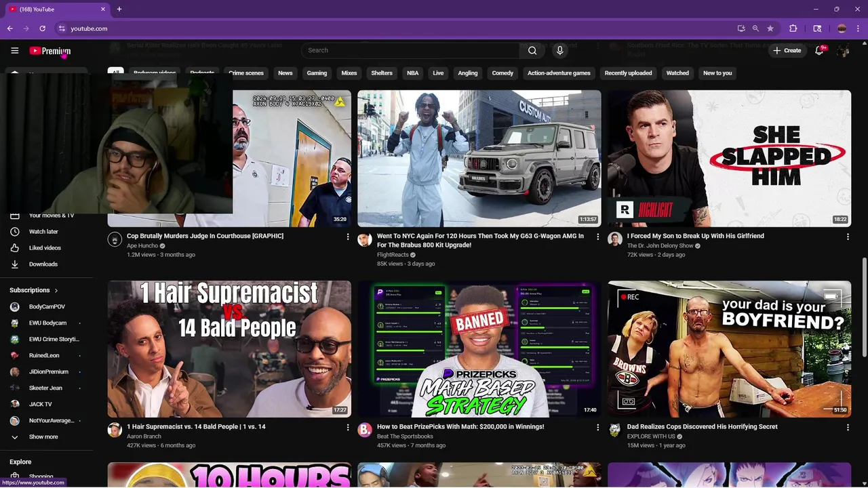Select the Watched filter chip
The height and width of the screenshot is (488, 868).
677,73
